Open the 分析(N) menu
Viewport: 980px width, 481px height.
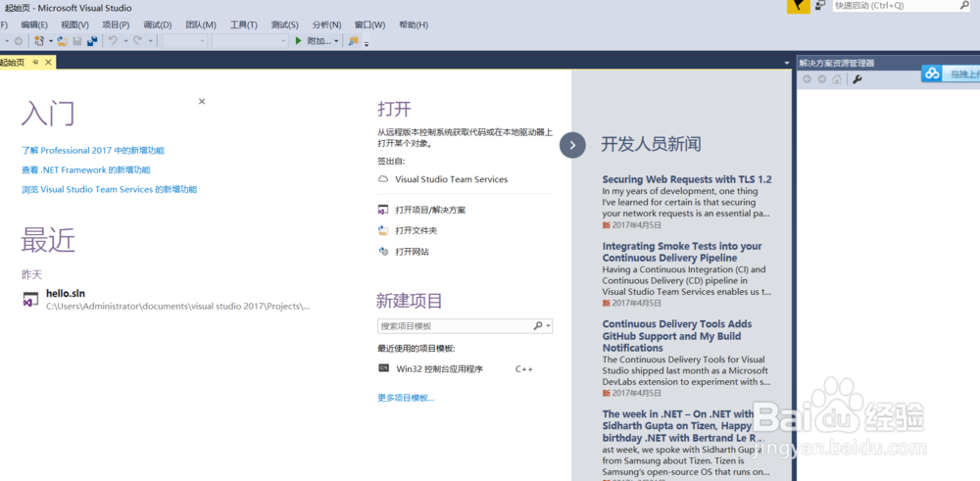pos(327,25)
